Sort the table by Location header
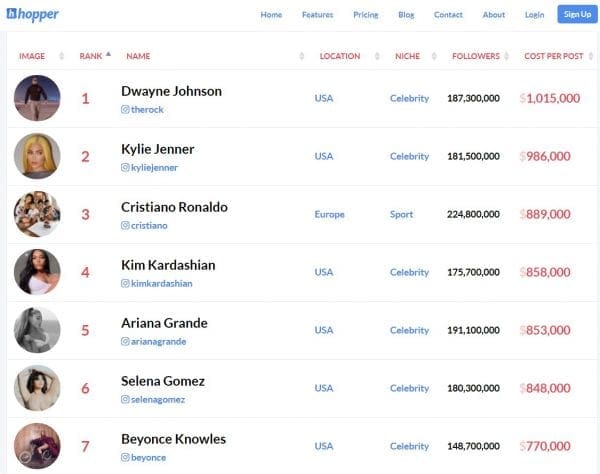The image size is (600, 474). point(339,56)
